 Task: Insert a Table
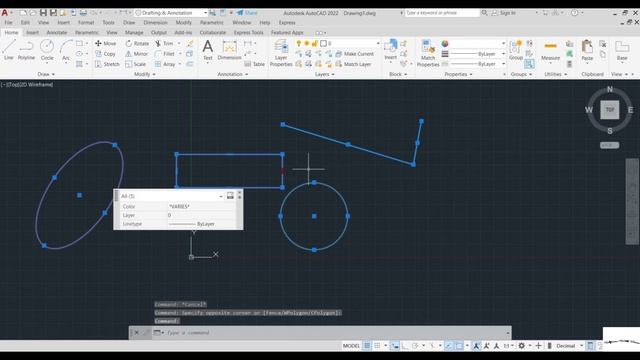(254, 64)
